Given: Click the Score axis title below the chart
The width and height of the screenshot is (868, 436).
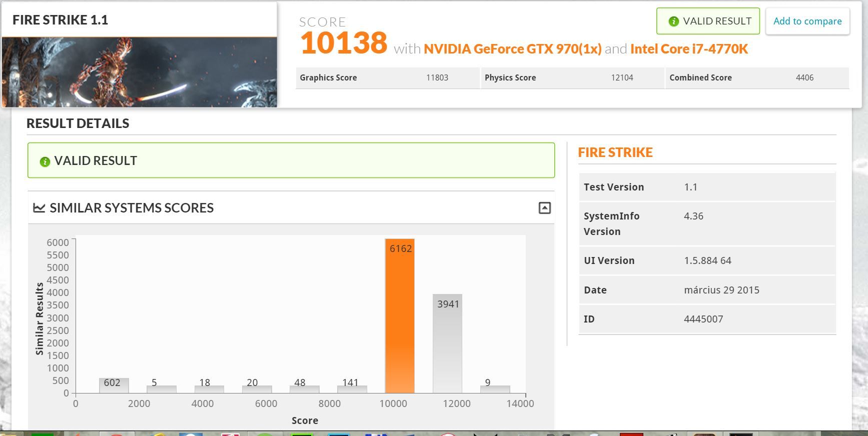Looking at the screenshot, I should [305, 420].
